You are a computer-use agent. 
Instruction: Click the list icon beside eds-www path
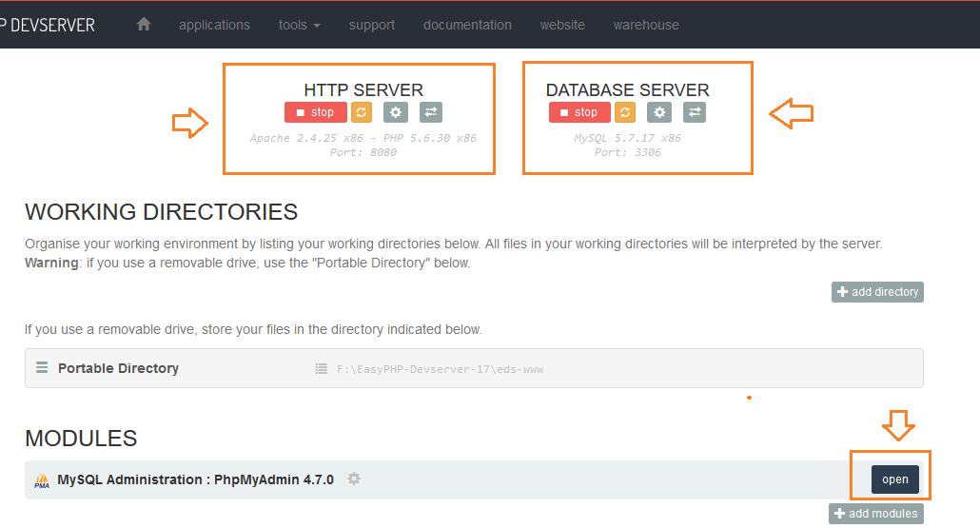point(322,369)
